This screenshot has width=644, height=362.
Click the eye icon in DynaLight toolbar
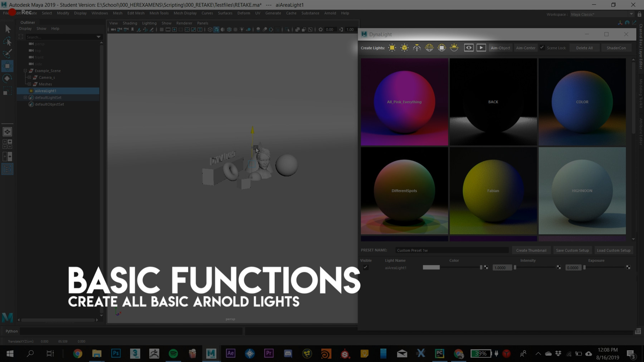coord(469,48)
